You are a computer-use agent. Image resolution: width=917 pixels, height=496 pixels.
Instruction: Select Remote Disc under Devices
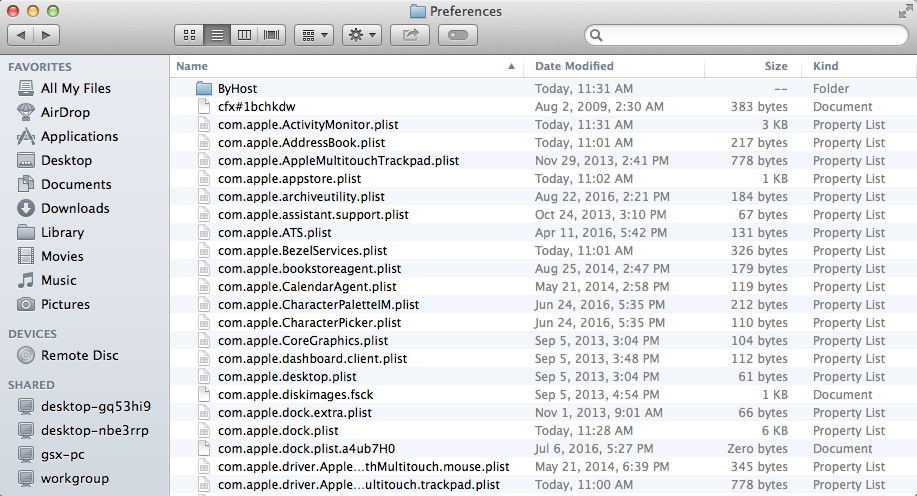coord(80,355)
